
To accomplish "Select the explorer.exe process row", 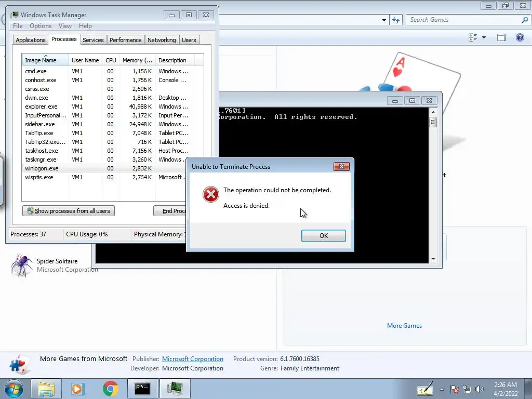I will [107, 107].
